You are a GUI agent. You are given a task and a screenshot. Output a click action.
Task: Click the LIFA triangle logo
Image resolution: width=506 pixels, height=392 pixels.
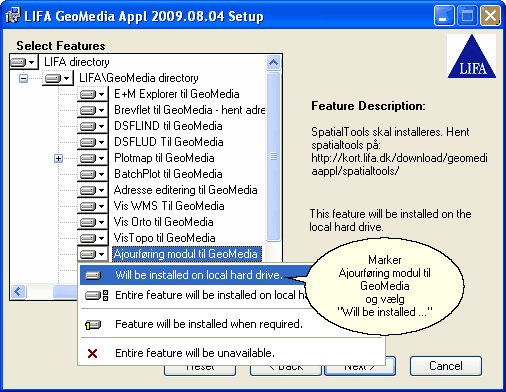(x=471, y=56)
